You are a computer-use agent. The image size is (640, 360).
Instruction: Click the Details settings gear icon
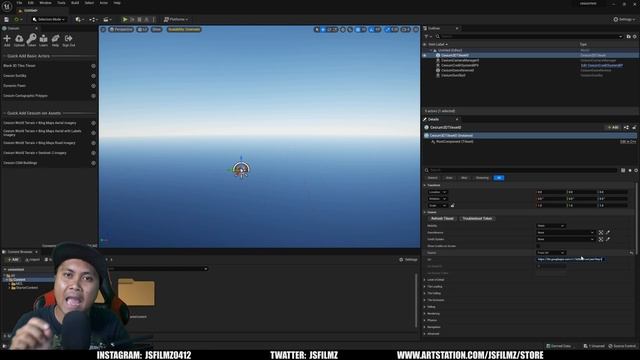coord(636,170)
